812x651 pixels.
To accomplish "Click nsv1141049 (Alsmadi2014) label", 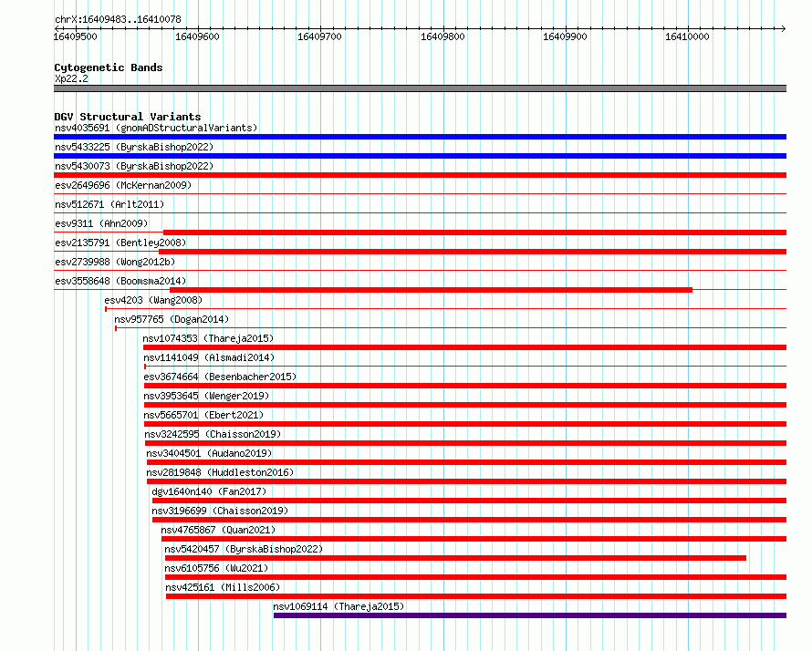I will [209, 357].
